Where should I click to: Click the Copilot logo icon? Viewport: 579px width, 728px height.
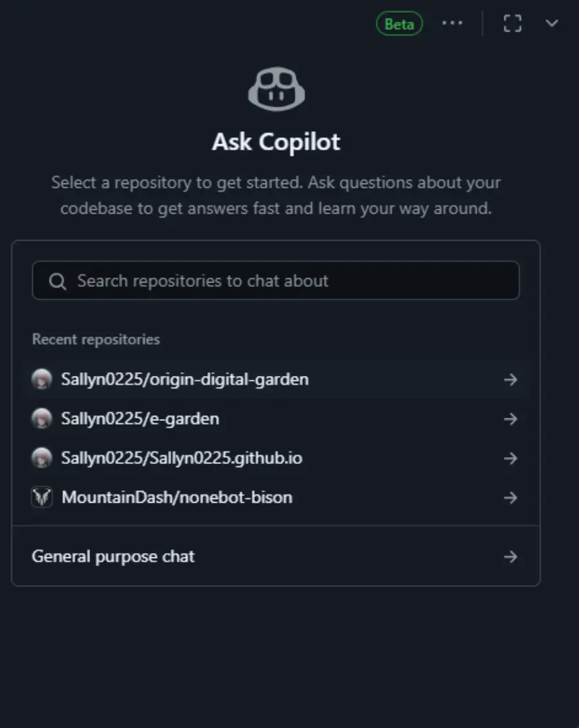276,90
